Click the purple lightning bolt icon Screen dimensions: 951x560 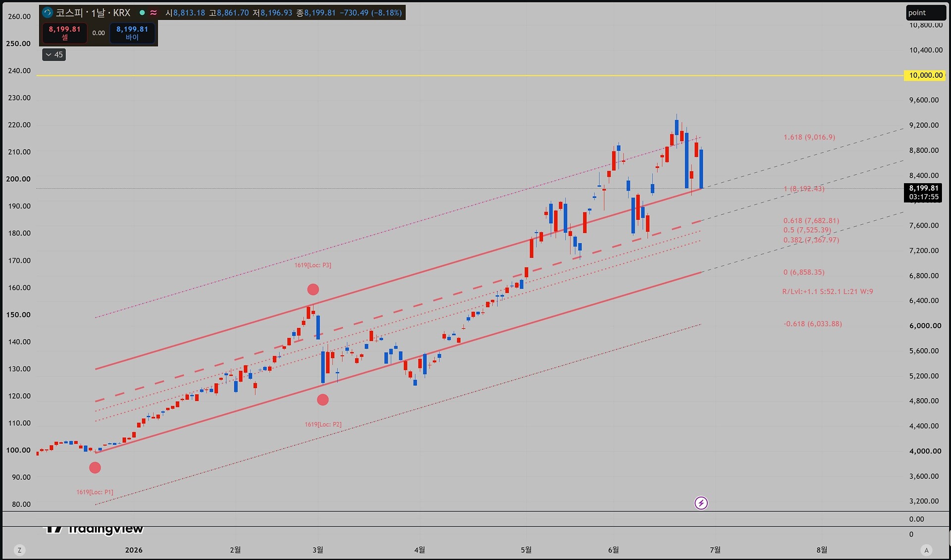coord(701,503)
